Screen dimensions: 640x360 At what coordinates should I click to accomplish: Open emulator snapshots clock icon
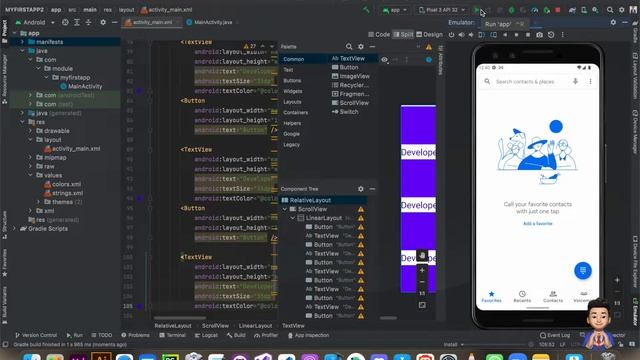tap(551, 35)
